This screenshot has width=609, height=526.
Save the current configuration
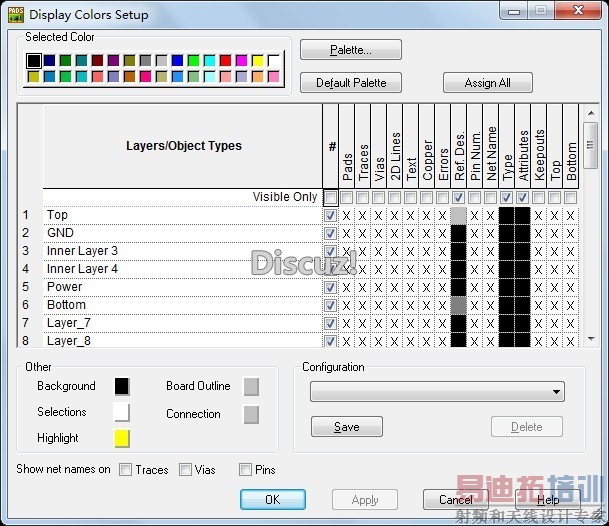tap(347, 427)
